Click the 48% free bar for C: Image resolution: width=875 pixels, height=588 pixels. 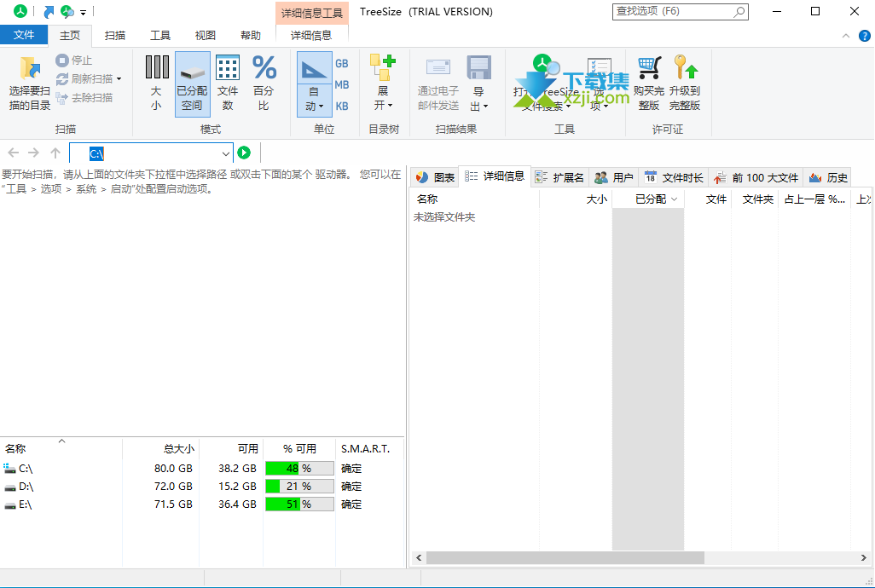pyautogui.click(x=299, y=469)
